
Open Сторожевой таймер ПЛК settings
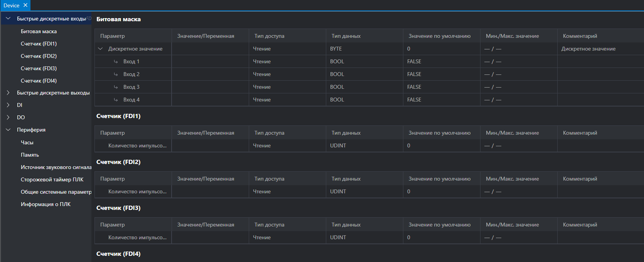pyautogui.click(x=52, y=179)
